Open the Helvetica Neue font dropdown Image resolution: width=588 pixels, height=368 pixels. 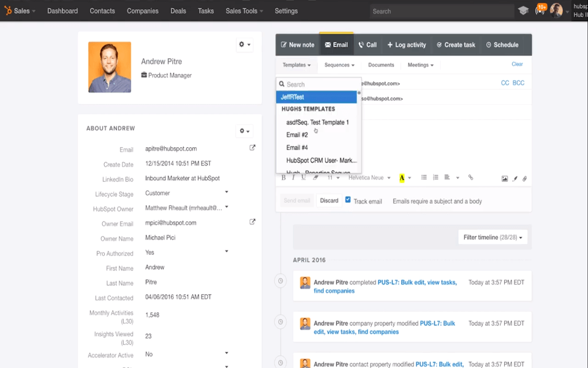[x=369, y=178]
